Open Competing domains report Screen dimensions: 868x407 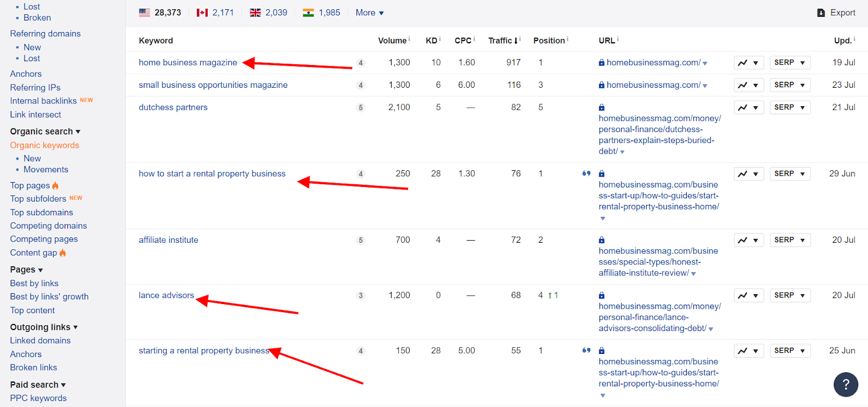[48, 225]
